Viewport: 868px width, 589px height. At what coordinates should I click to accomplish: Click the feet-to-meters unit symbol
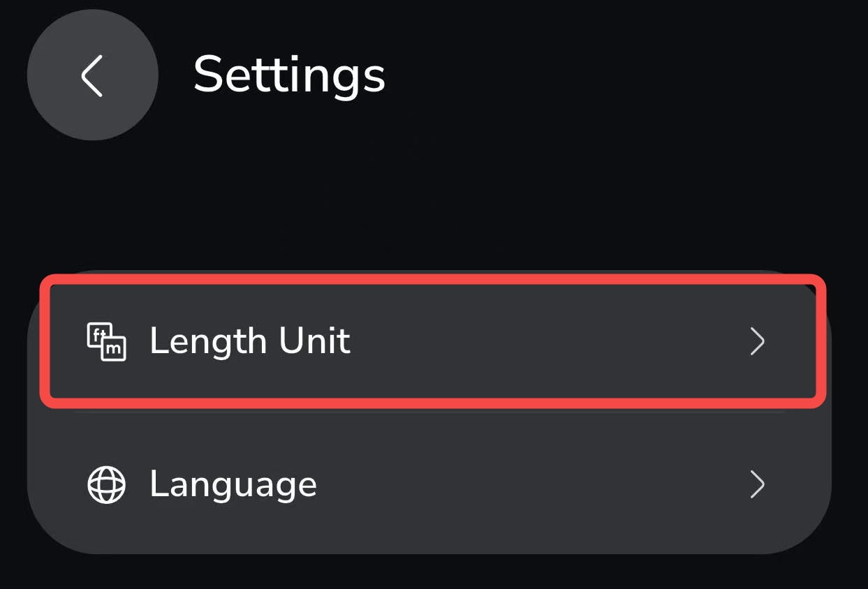point(106,341)
